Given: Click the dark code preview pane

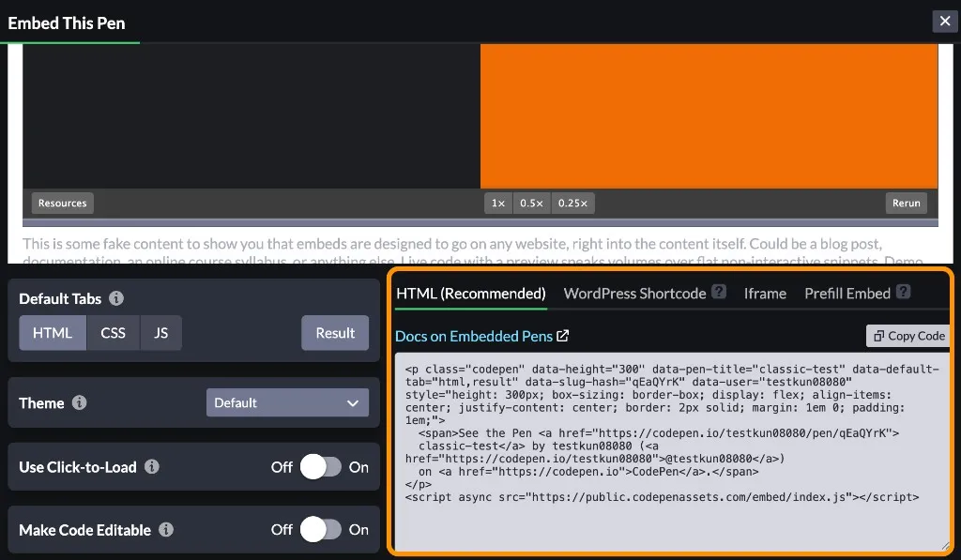Looking at the screenshot, I should 252,116.
